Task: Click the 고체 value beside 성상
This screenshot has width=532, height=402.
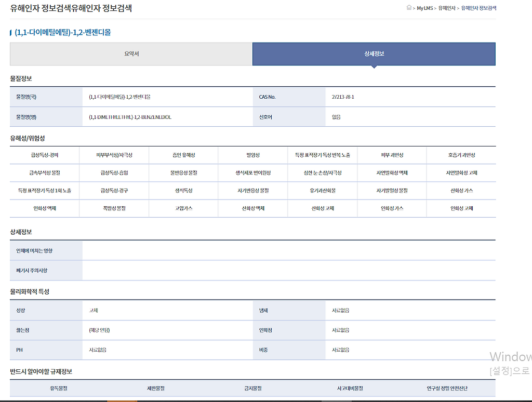Action: tap(94, 311)
